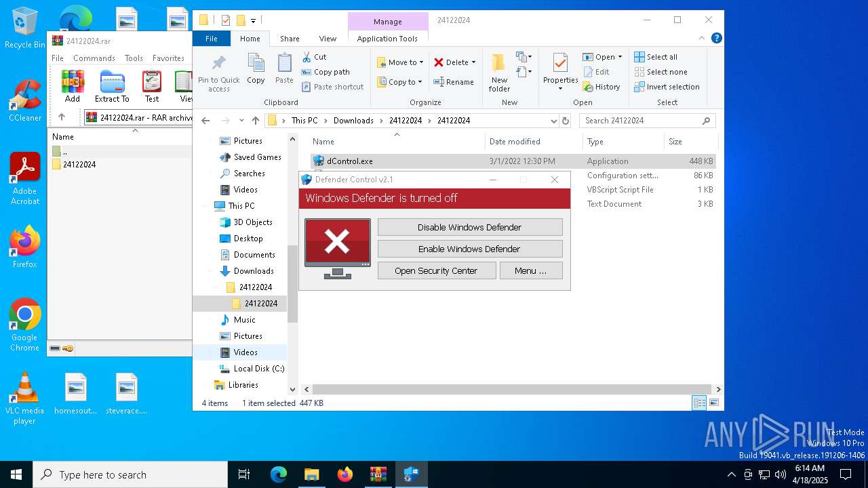
Task: Open the Application Tools tab
Action: [387, 39]
